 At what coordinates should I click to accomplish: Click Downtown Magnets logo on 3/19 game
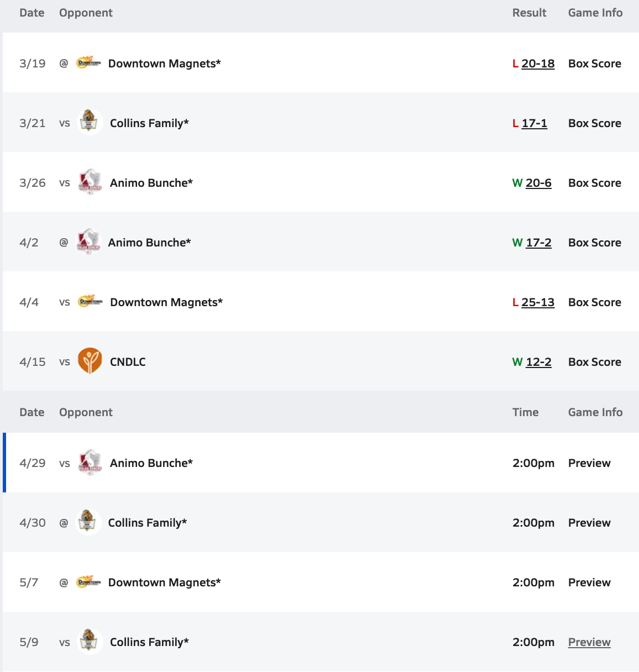88,63
